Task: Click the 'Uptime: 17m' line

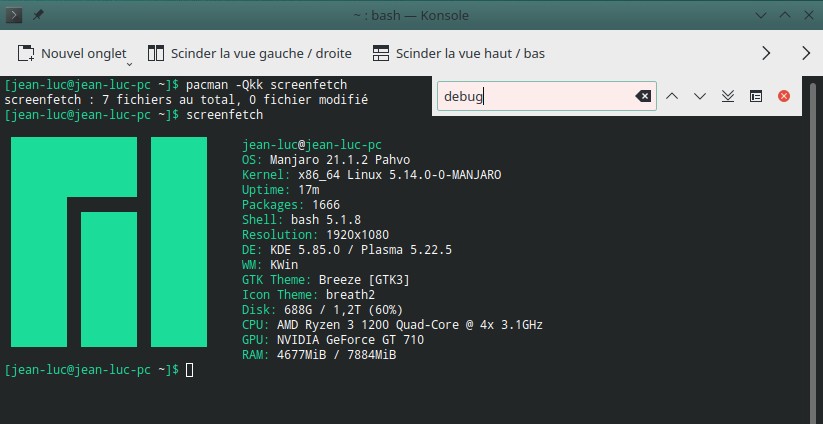Action: pyautogui.click(x=280, y=189)
